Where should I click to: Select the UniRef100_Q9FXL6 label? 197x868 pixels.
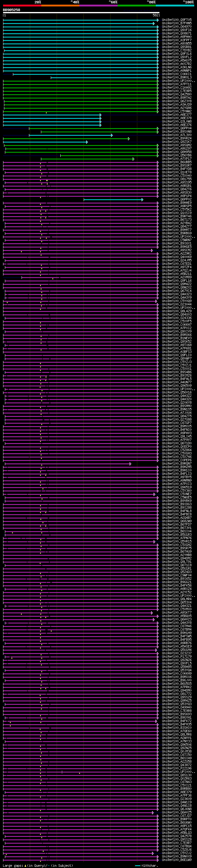(177, 54)
